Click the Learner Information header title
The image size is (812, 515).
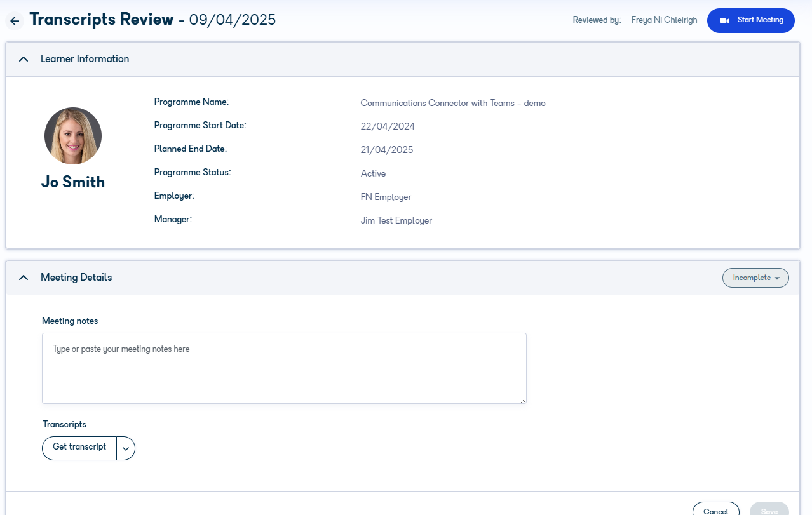85,59
